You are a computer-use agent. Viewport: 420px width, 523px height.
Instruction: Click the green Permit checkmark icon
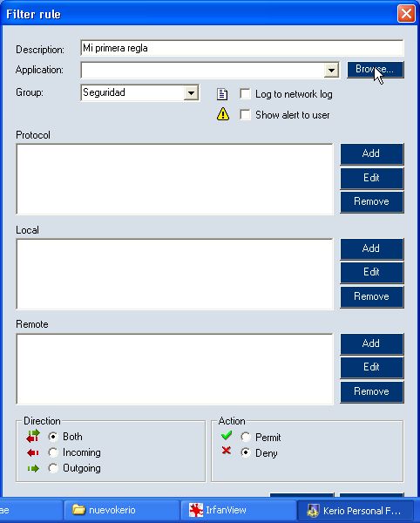click(x=227, y=435)
